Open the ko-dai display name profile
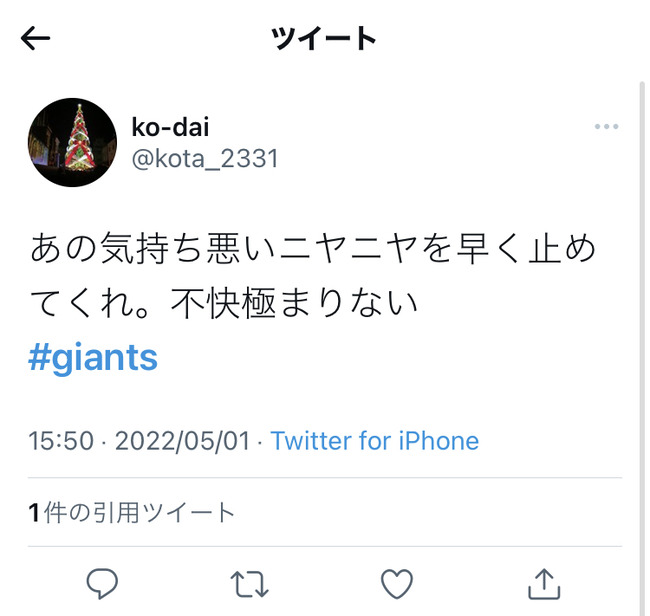This screenshot has width=650, height=616. [170, 127]
